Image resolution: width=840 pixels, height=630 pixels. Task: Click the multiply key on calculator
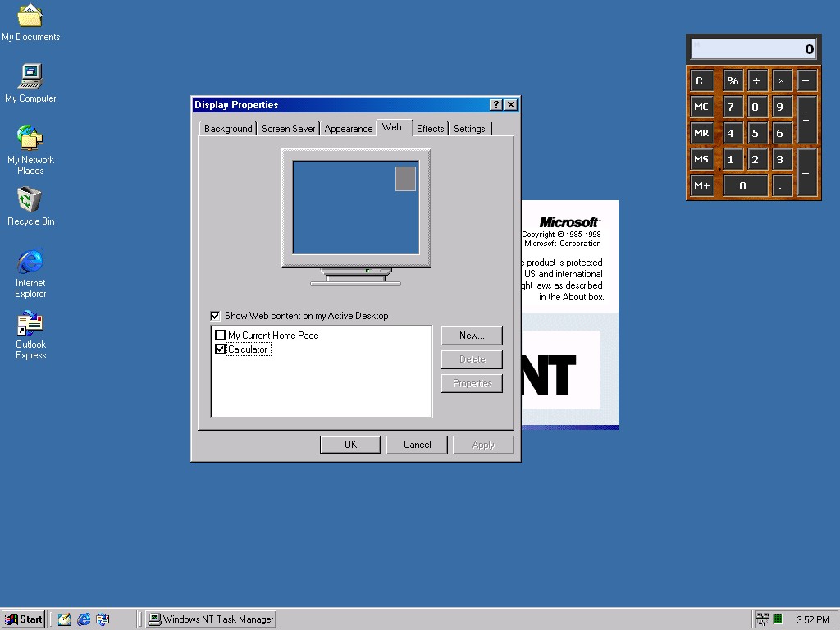pos(781,81)
